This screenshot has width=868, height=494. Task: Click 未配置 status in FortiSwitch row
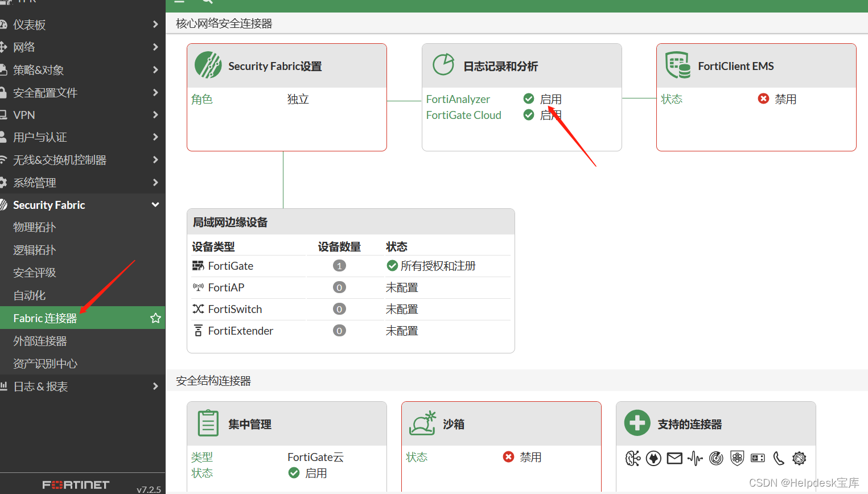click(402, 309)
